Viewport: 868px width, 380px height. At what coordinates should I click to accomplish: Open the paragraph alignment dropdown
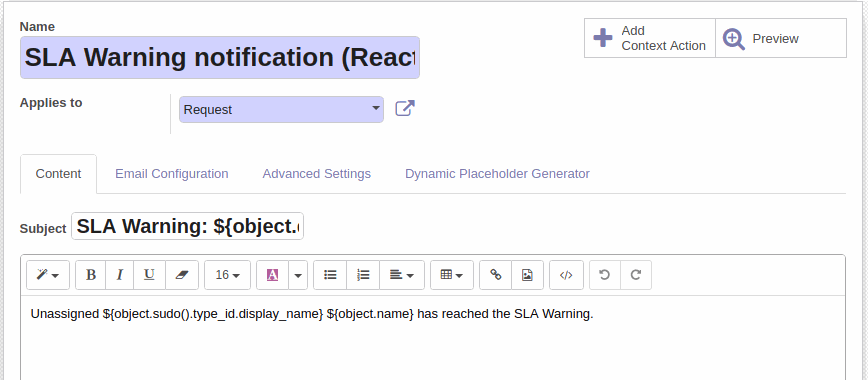point(402,275)
